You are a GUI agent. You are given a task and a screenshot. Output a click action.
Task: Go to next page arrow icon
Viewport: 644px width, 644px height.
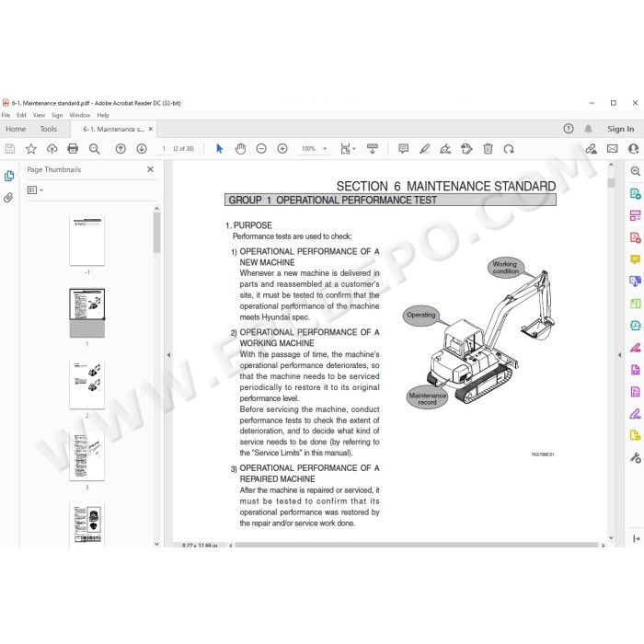click(x=142, y=149)
